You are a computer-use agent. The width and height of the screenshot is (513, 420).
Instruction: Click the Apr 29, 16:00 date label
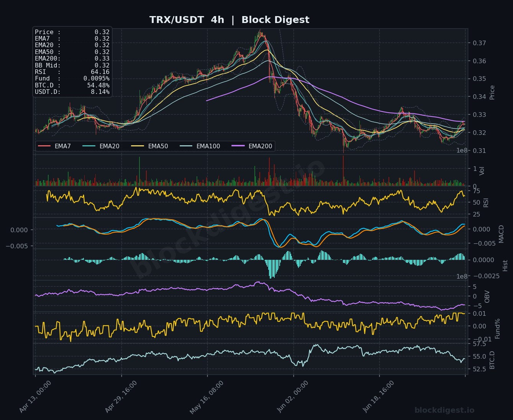click(x=121, y=397)
